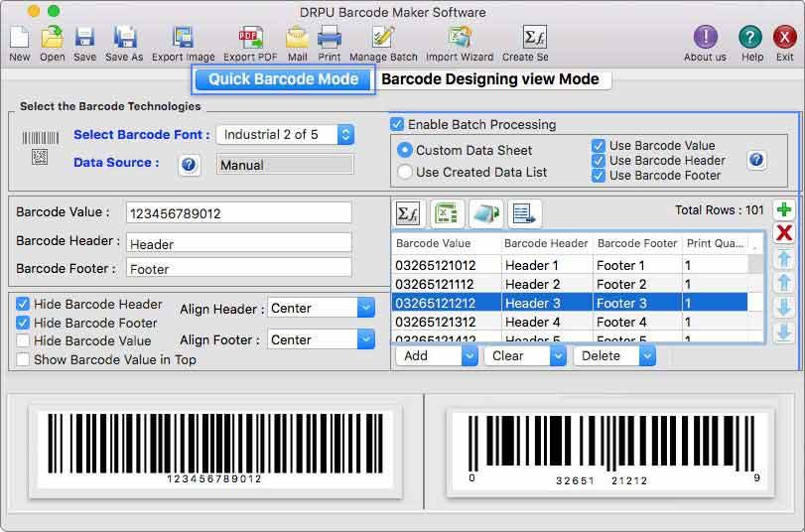Click the Create Series toolbar icon
805x532 pixels.
tap(534, 37)
